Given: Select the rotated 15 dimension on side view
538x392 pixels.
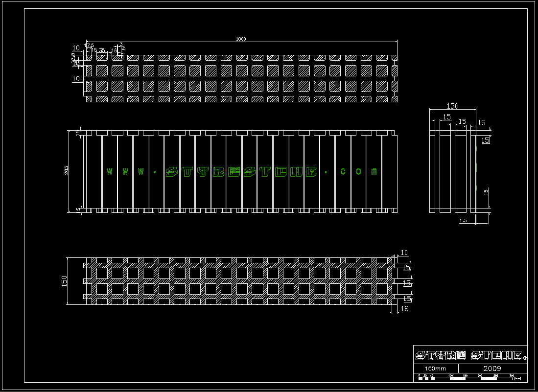Looking at the screenshot, I should click(486, 192).
